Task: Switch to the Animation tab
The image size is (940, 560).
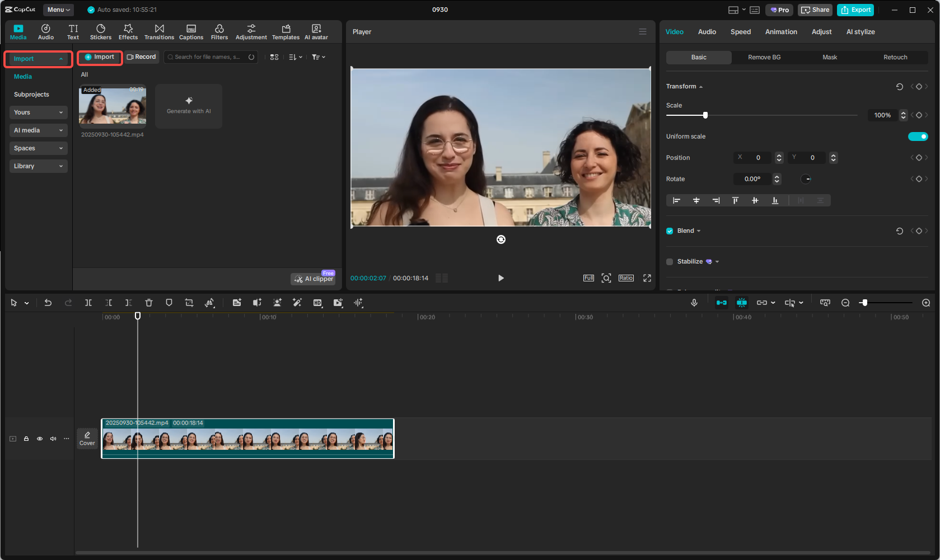Action: pos(781,32)
